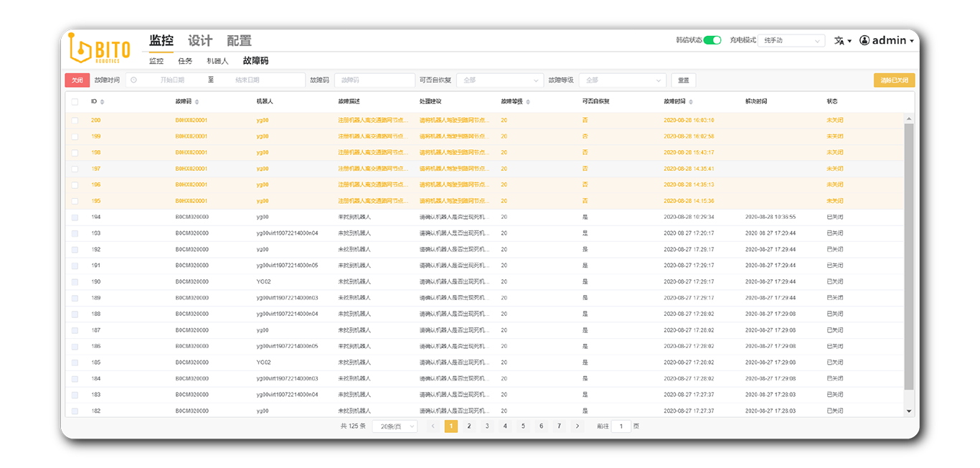Open the 20条/页 page size dropdown

(395, 426)
